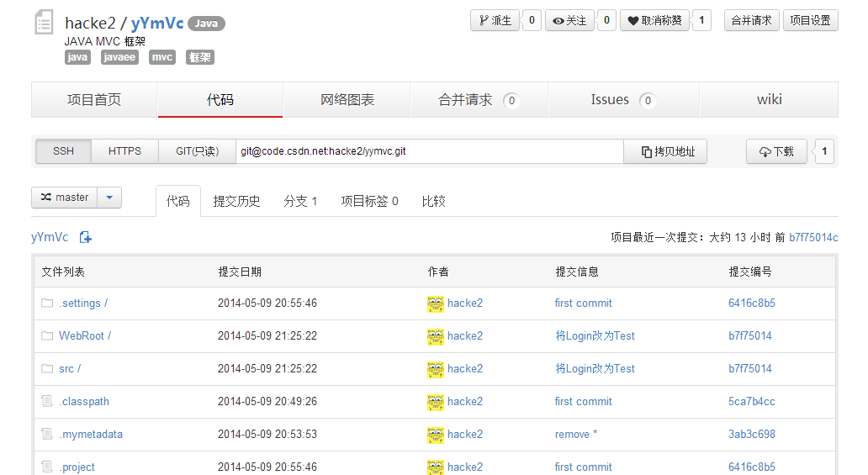Viewport: 868px width, 475px height.
Task: Select HTTPS clone protocol
Action: tap(125, 151)
